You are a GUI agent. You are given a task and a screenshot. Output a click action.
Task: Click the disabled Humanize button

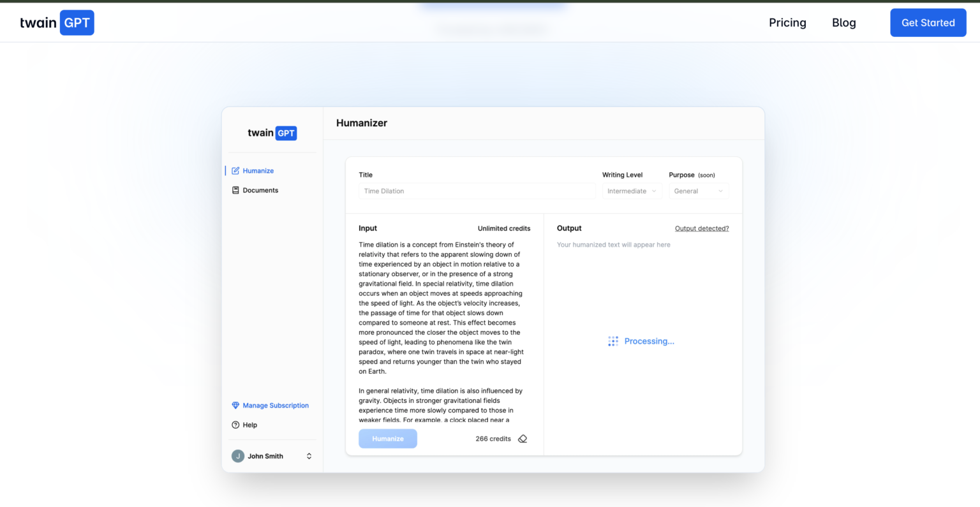pos(387,438)
